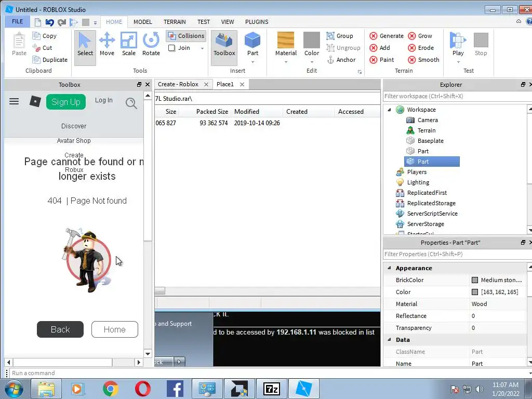The image size is (532, 399).
Task: Click the Filter Properties search field
Action: point(457,254)
